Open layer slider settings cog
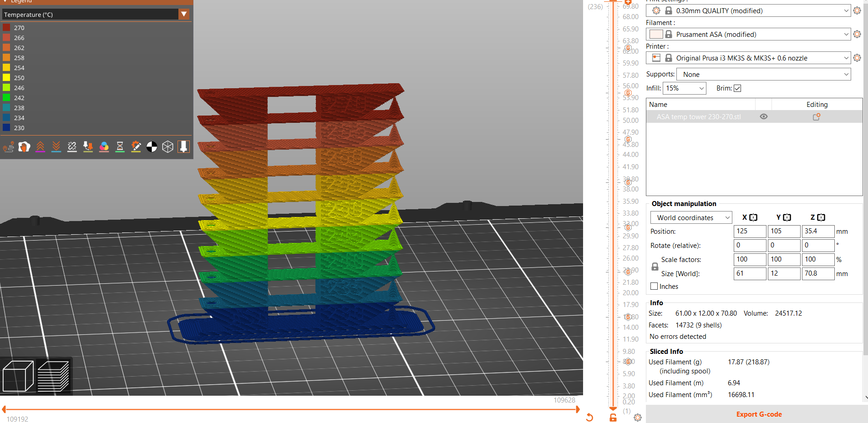The image size is (868, 423). pyautogui.click(x=638, y=418)
